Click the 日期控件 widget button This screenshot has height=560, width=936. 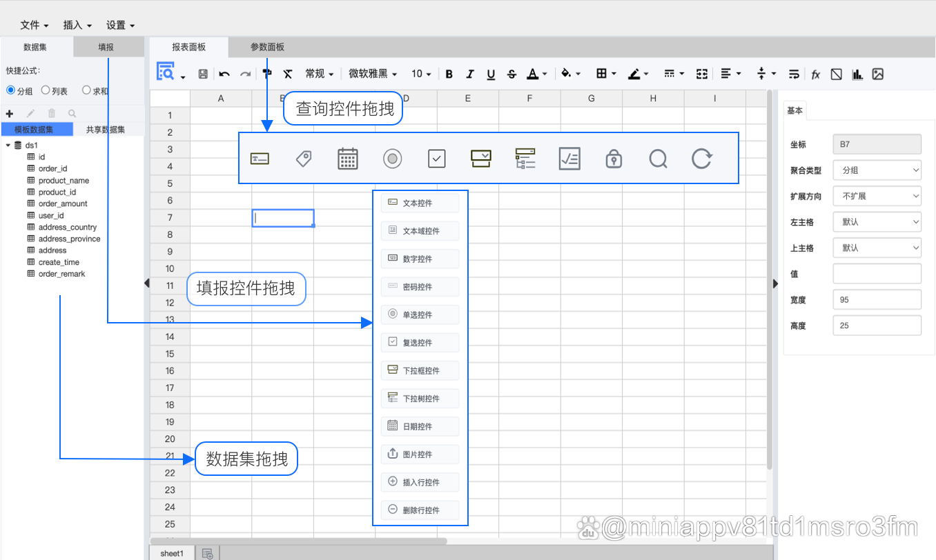click(420, 426)
